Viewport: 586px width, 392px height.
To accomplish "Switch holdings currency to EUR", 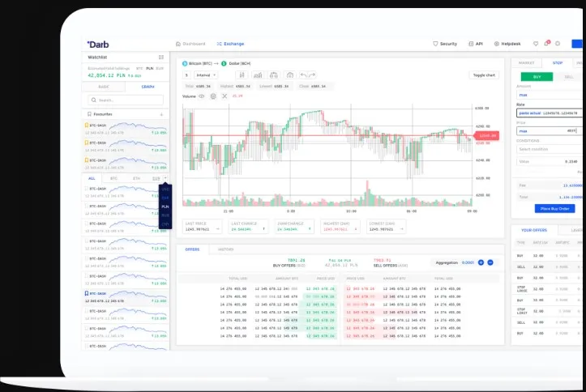I will pyautogui.click(x=160, y=68).
